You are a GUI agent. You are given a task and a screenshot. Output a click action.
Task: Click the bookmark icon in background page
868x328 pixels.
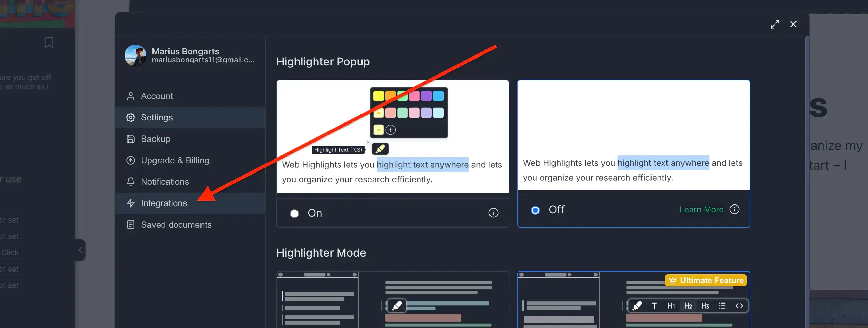pos(49,43)
